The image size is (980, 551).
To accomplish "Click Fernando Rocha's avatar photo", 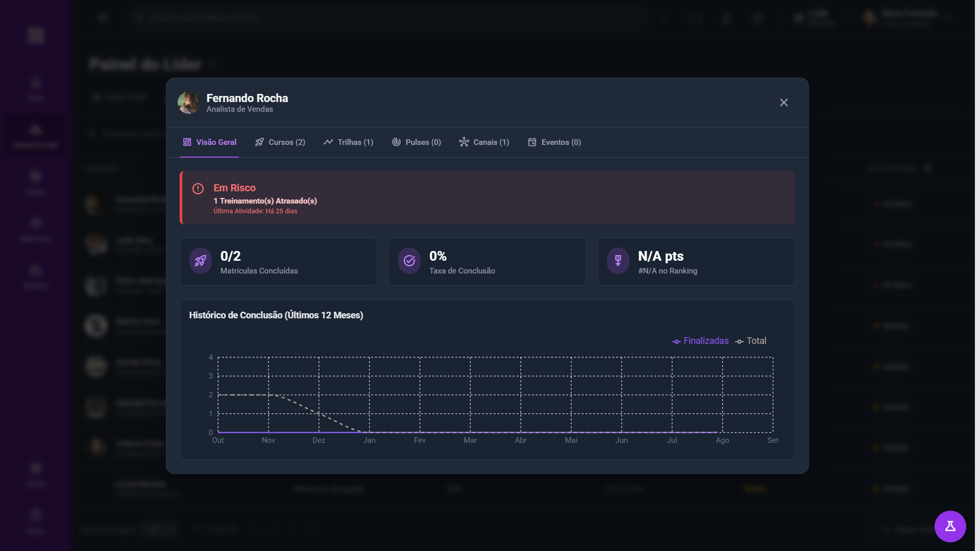I will click(x=188, y=103).
